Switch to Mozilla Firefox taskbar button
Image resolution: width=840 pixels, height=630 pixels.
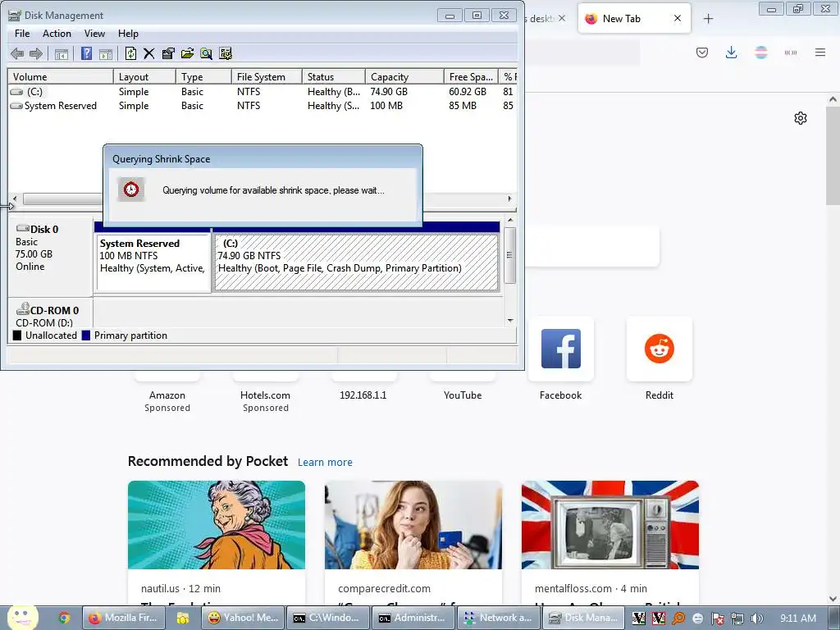[123, 619]
